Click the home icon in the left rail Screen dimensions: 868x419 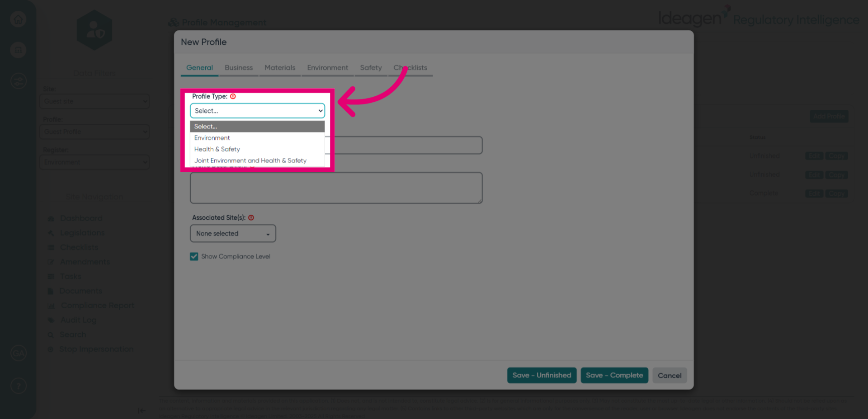point(18,19)
